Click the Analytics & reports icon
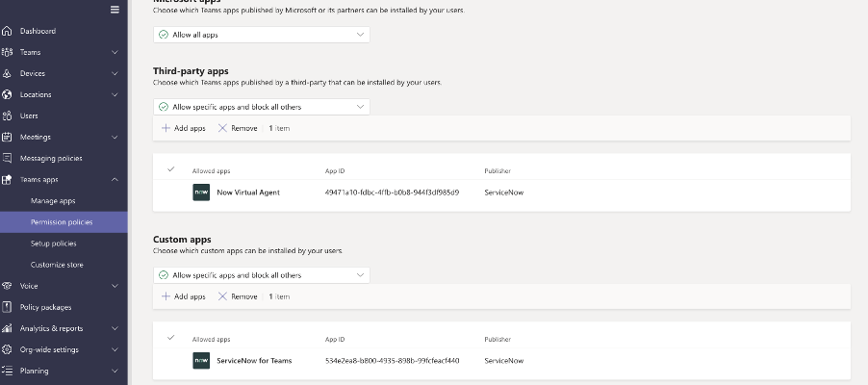Viewport: 868px width, 385px height. pos(7,328)
